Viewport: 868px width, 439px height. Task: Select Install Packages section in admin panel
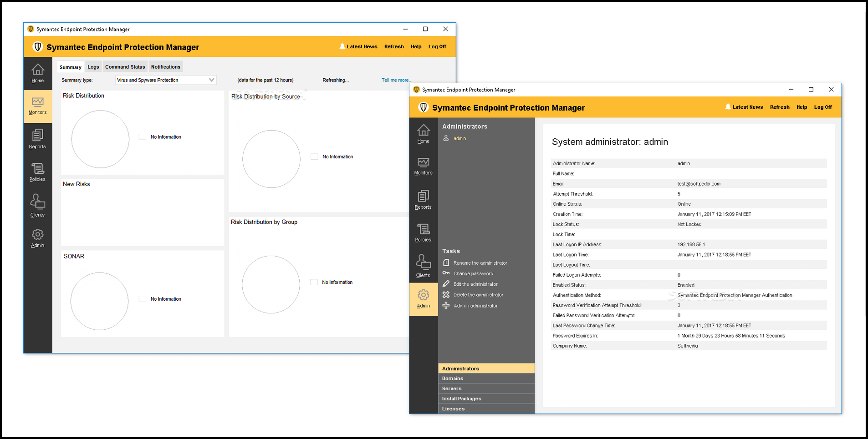pos(486,399)
